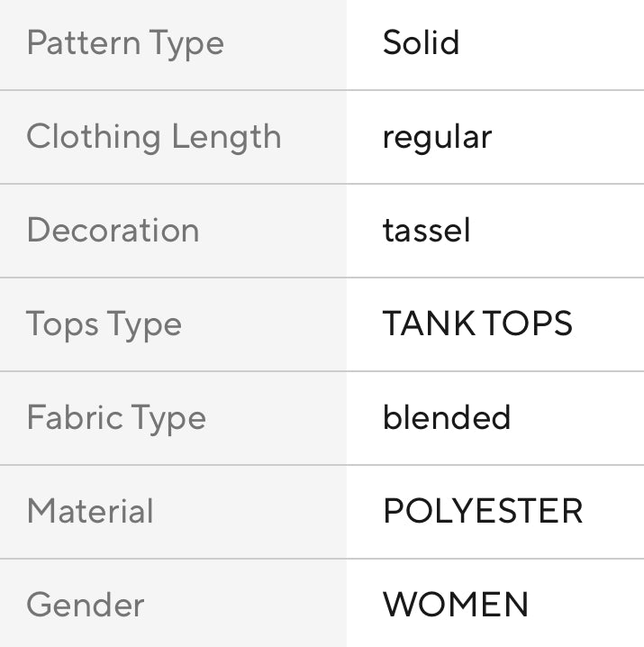Click the Gender attribute label
This screenshot has height=647, width=644.
tap(86, 605)
